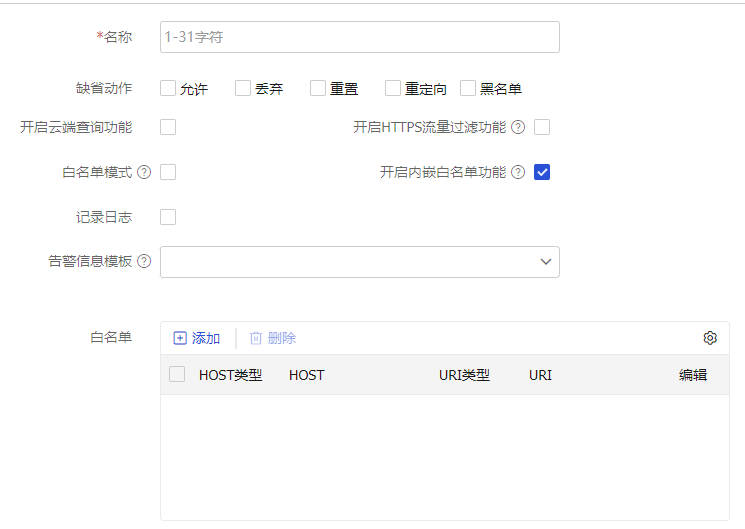Toggle the 白名单模式 checkbox
This screenshot has width=745, height=529.
coord(168,172)
